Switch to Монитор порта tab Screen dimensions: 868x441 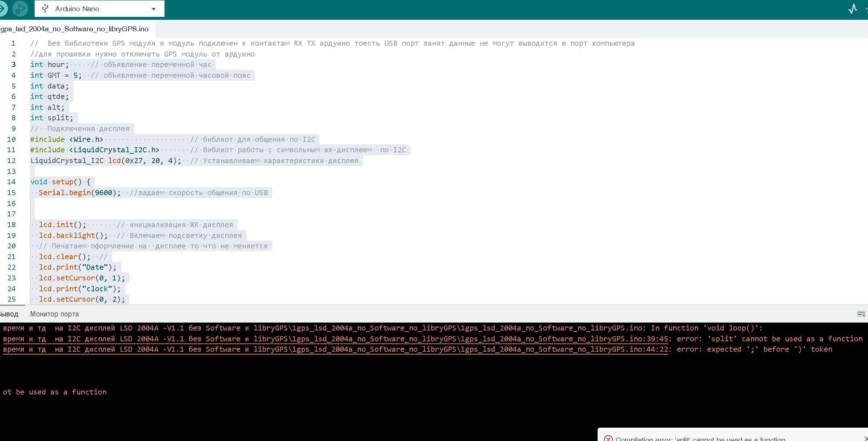54,314
